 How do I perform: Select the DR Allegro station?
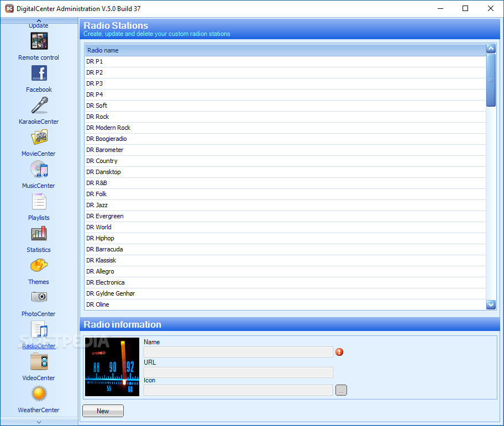pos(285,271)
